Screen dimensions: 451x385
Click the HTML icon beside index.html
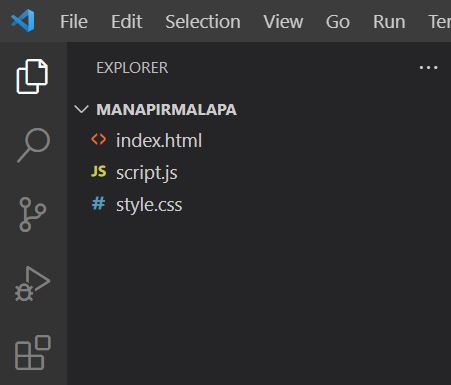[99, 139]
